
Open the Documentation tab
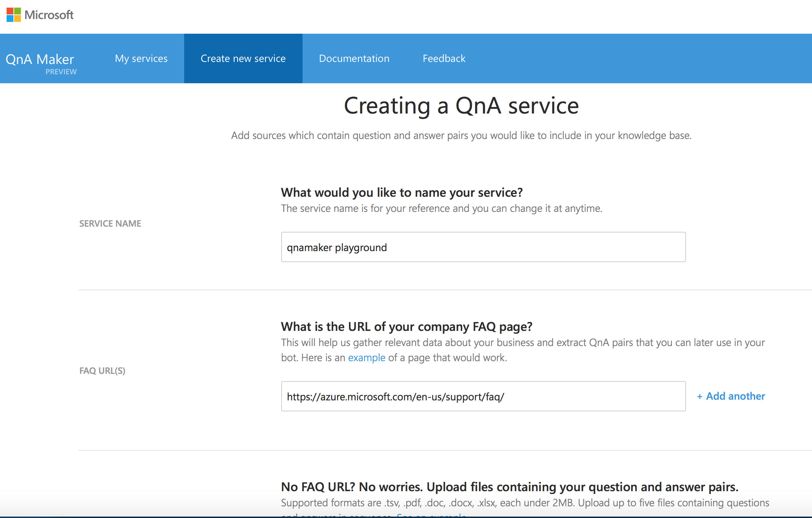(x=354, y=58)
